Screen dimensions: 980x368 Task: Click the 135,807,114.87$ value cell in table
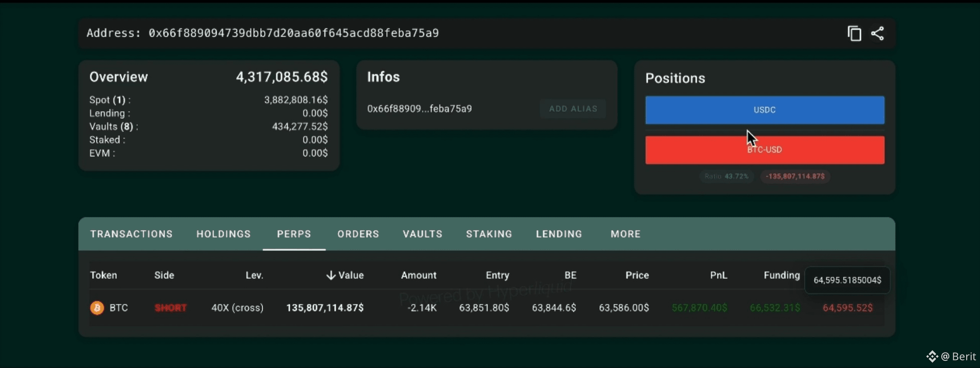tap(325, 308)
